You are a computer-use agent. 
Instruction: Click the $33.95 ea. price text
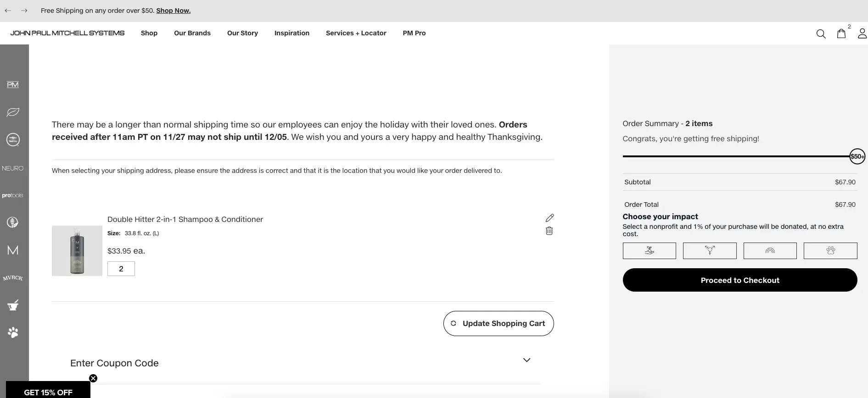pos(126,251)
